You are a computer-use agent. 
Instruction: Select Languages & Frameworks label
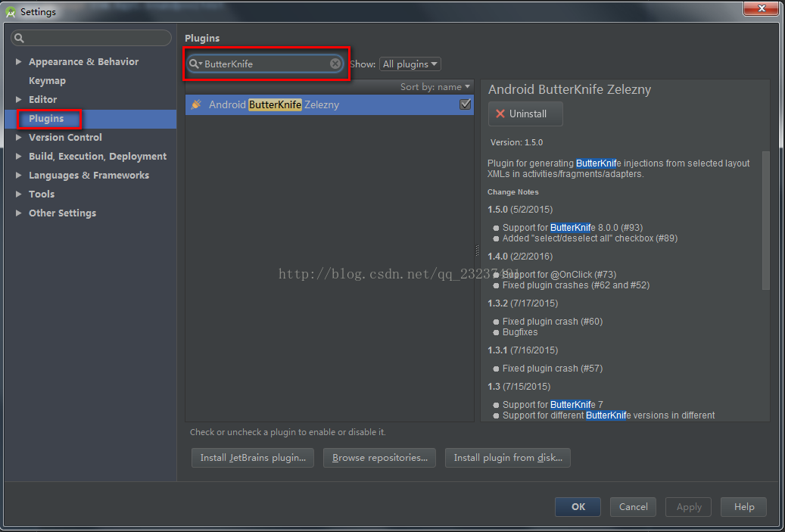tap(89, 175)
